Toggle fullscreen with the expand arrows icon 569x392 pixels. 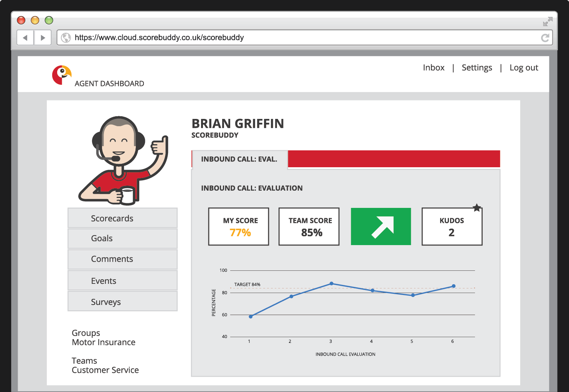(x=548, y=21)
